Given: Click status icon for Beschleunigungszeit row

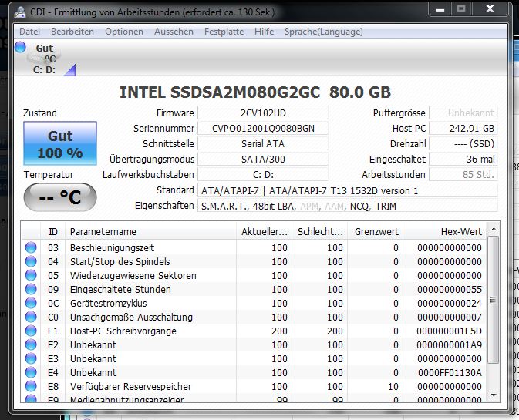Looking at the screenshot, I should pos(31,247).
